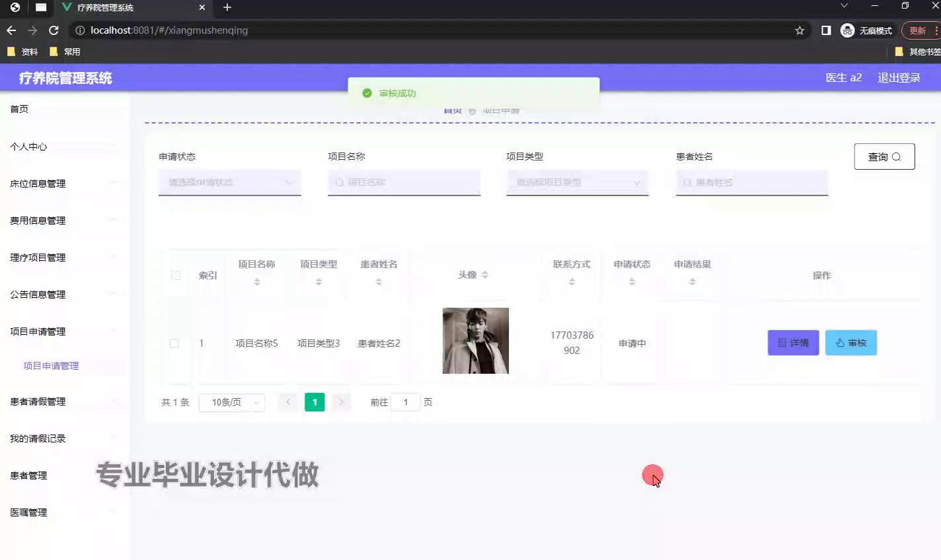The height and width of the screenshot is (560, 941).
Task: Click the browser back arrow
Action: click(x=11, y=30)
